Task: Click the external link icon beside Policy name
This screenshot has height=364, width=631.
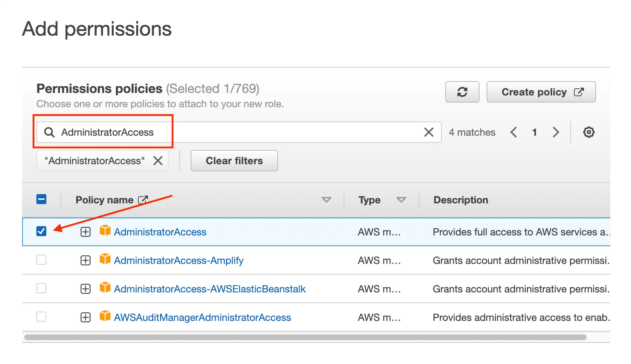Action: (143, 199)
